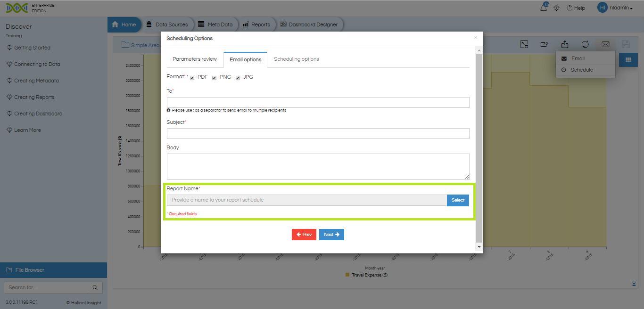Viewport: 644px width, 309px height.
Task: Open the File Browser panel
Action: point(53,270)
